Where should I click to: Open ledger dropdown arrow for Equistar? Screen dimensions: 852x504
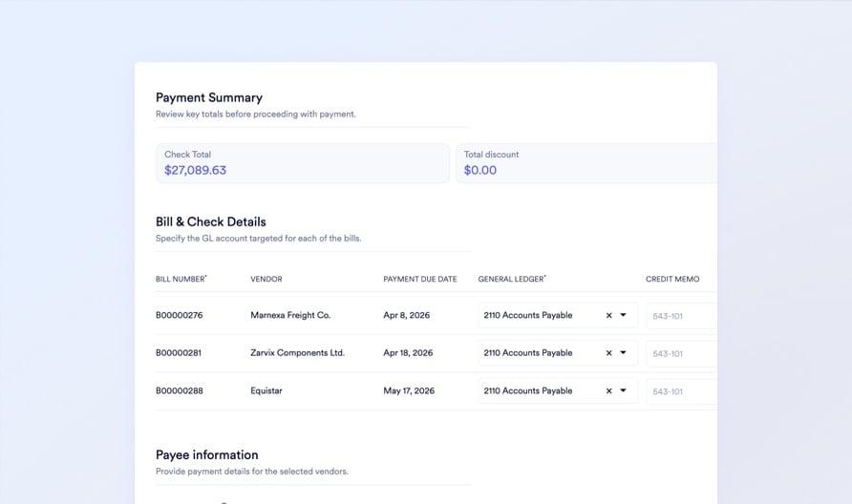(x=624, y=390)
